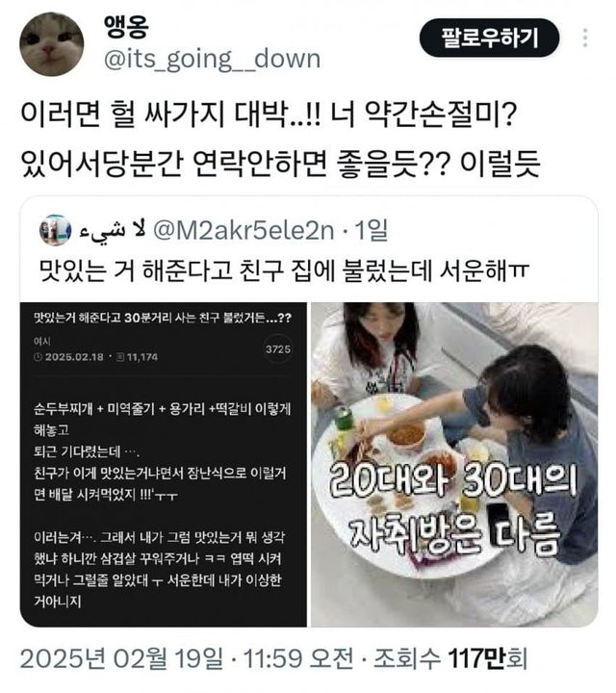
Task: Open the 앵옹 display name
Action: tap(126, 27)
